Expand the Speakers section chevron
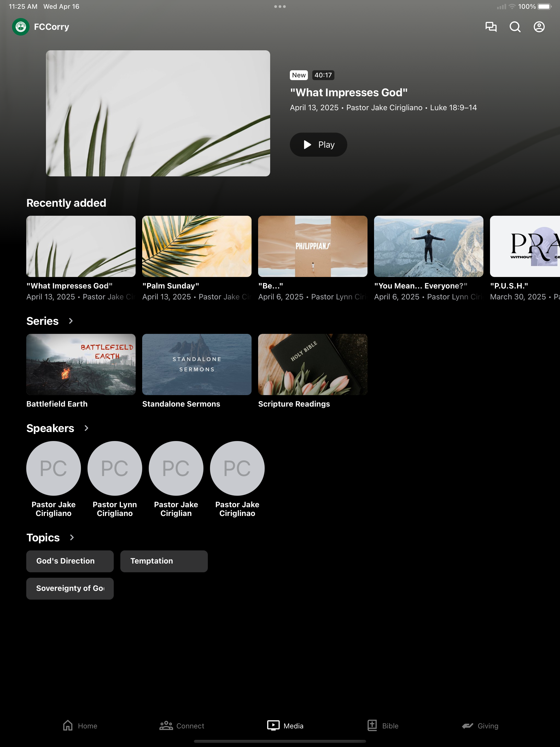 (x=86, y=428)
